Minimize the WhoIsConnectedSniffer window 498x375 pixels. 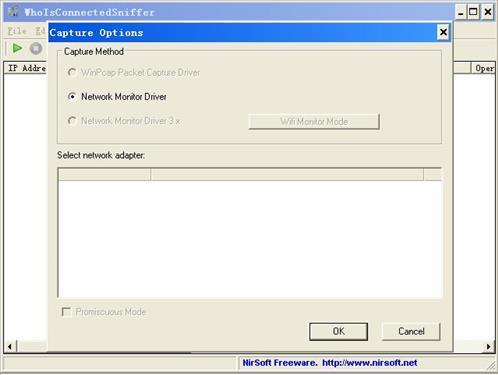click(x=460, y=12)
